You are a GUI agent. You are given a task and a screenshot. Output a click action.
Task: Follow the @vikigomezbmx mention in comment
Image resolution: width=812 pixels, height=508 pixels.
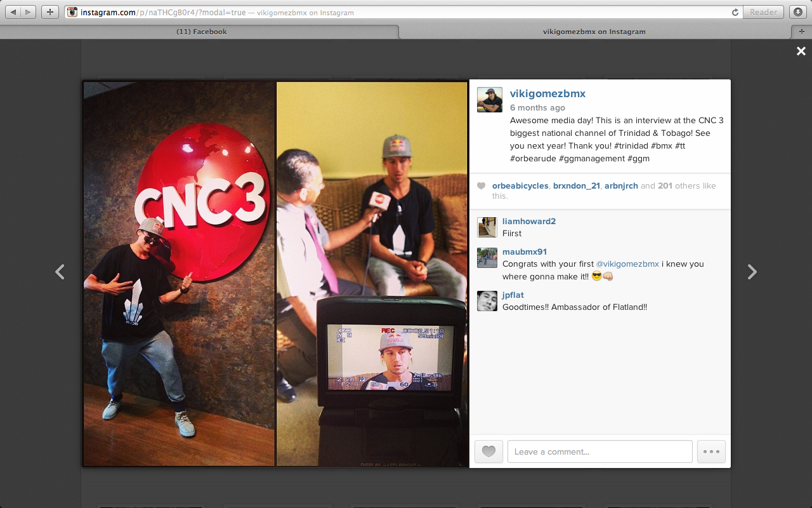coord(627,264)
